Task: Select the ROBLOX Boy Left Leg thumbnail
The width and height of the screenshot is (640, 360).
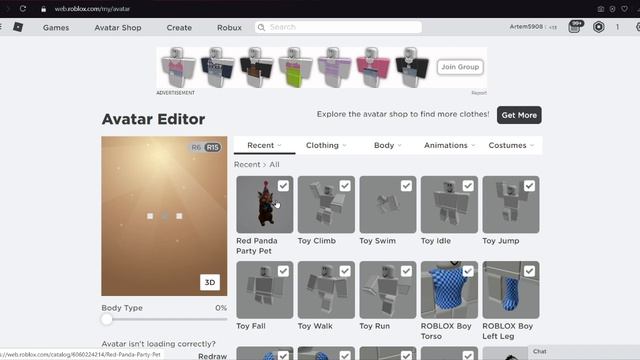Action: [x=511, y=290]
